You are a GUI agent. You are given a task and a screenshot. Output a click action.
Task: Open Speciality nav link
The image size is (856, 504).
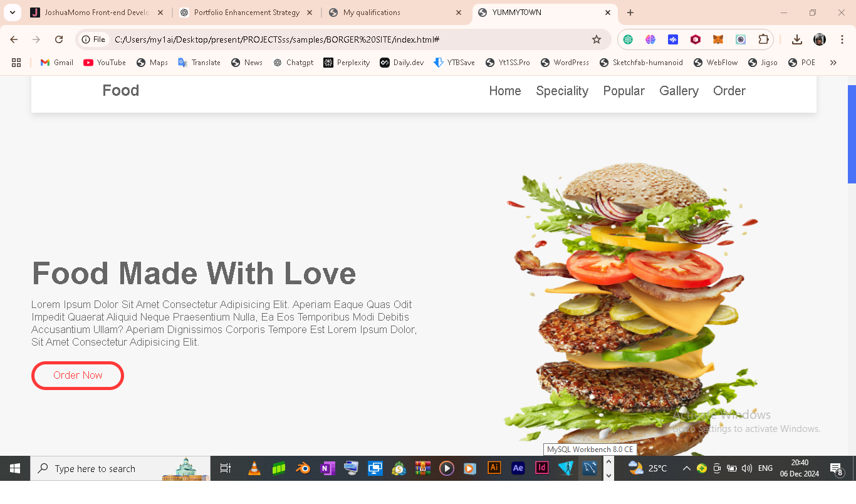click(x=562, y=91)
